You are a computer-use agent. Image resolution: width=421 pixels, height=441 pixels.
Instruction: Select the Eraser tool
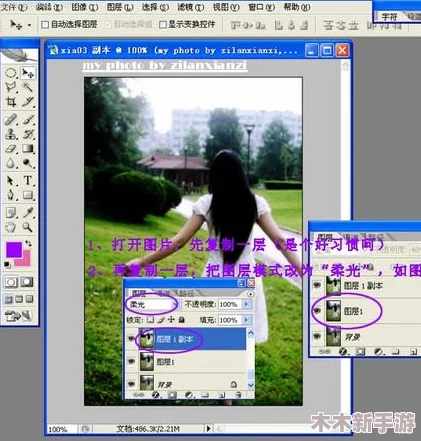click(x=11, y=149)
